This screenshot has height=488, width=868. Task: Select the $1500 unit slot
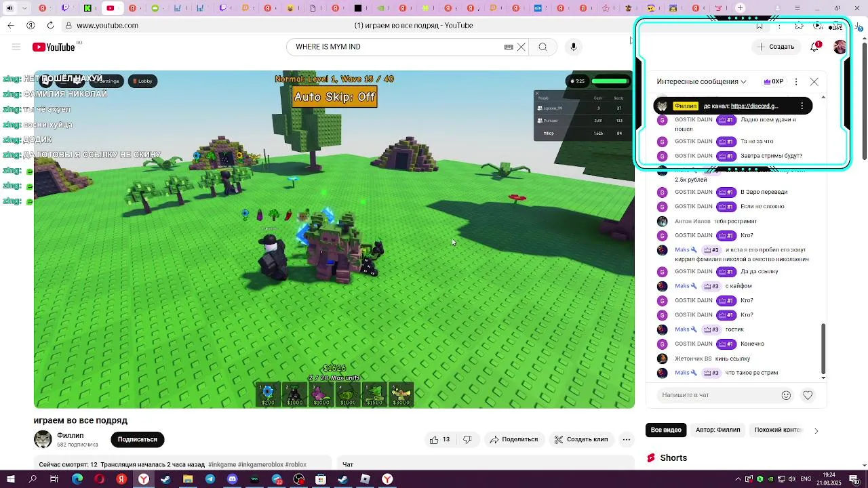coord(374,394)
